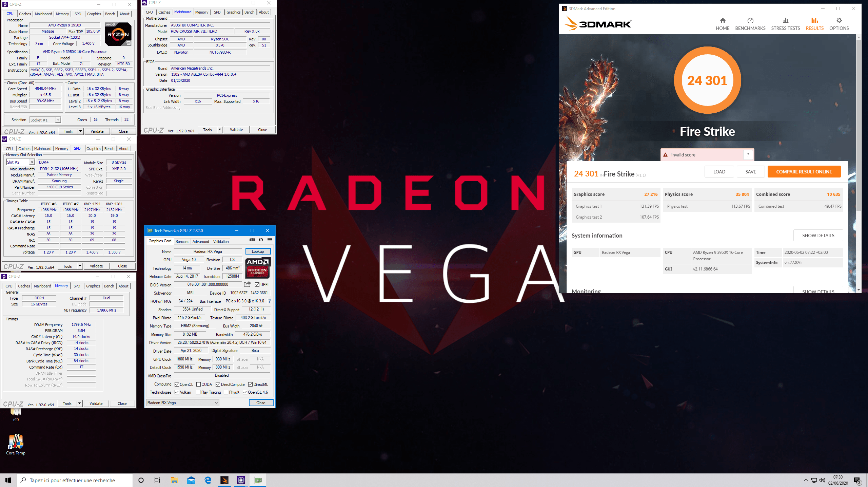Click the Invalid score warning triangle icon

coord(665,155)
